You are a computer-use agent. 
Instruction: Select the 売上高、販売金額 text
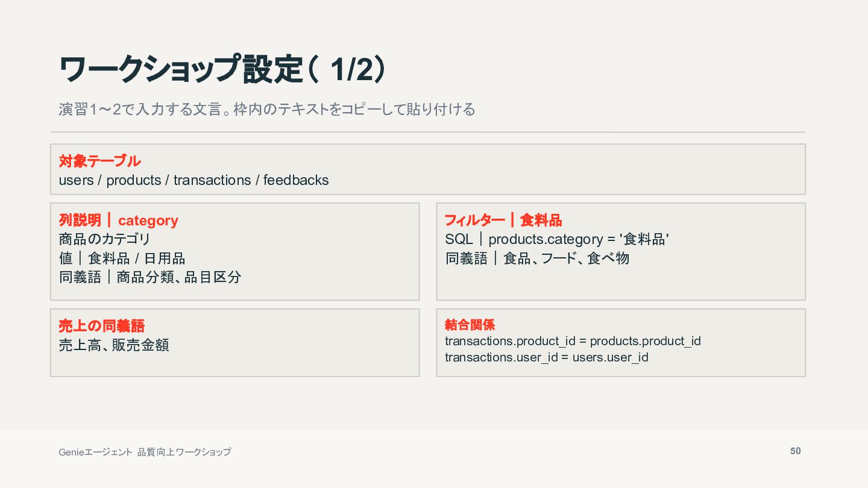point(113,345)
